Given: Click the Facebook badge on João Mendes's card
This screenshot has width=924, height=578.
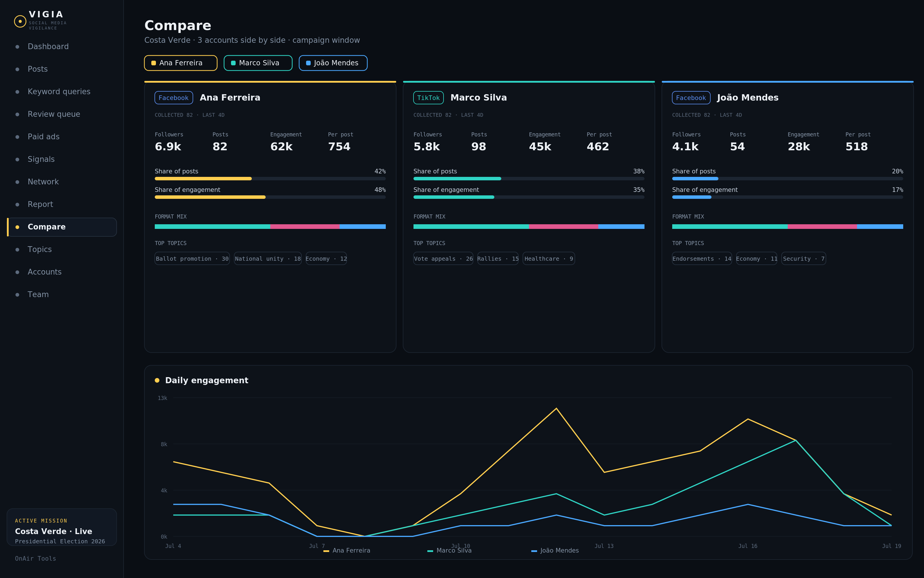Looking at the screenshot, I should point(691,98).
